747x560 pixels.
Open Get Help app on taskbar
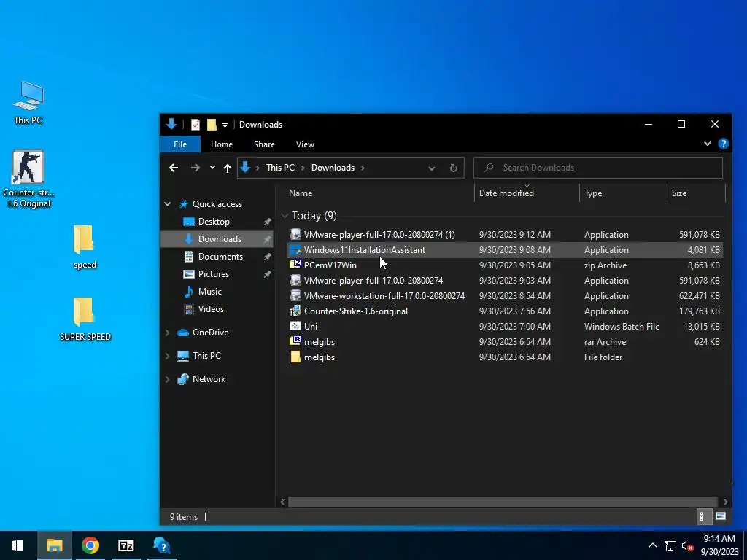[162, 545]
